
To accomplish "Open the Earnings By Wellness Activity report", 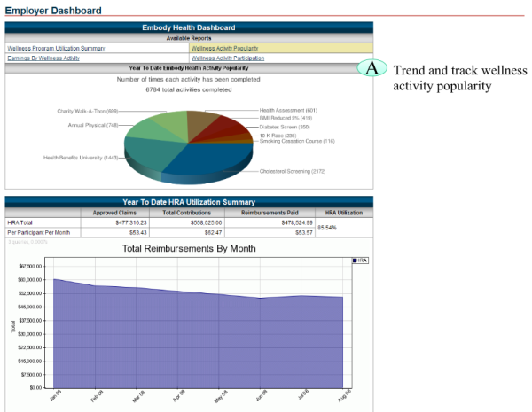I will pos(43,58).
